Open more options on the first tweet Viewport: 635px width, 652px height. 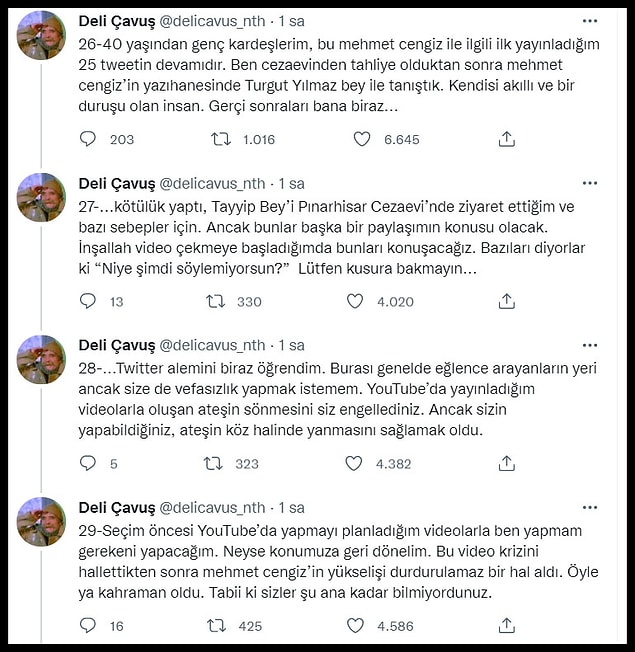590,21
